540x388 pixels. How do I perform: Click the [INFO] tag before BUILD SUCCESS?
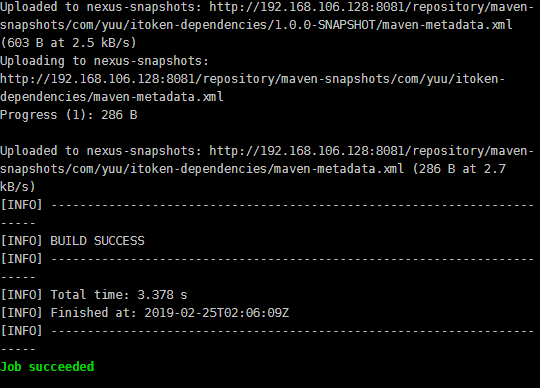point(21,241)
